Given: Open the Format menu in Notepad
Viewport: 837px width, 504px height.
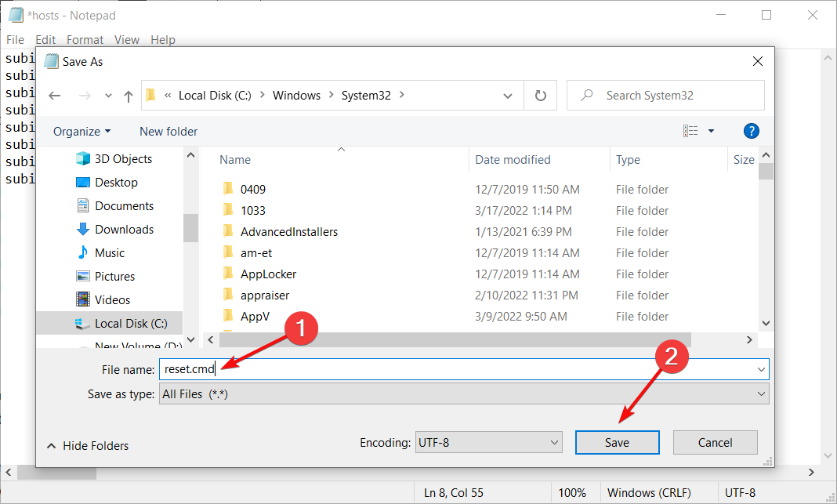Looking at the screenshot, I should (85, 39).
